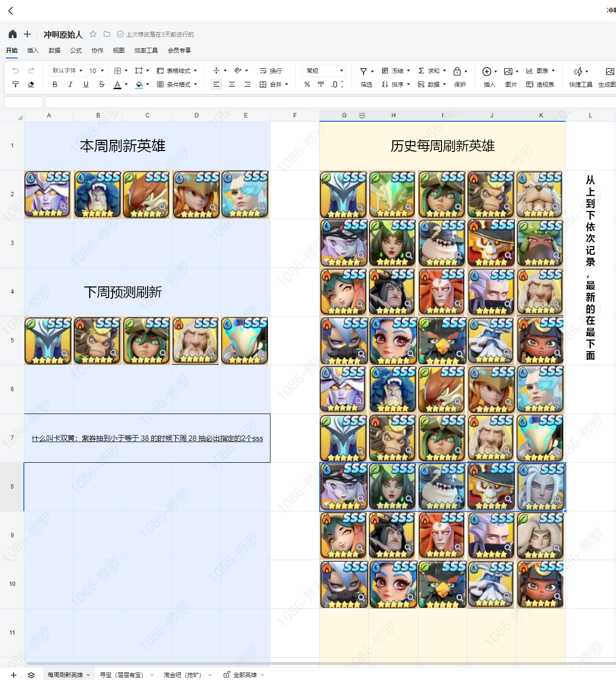Open the 什么叫卡双黄 underlined link in row 7
Image resolution: width=616 pixels, height=680 pixels.
coord(147,438)
